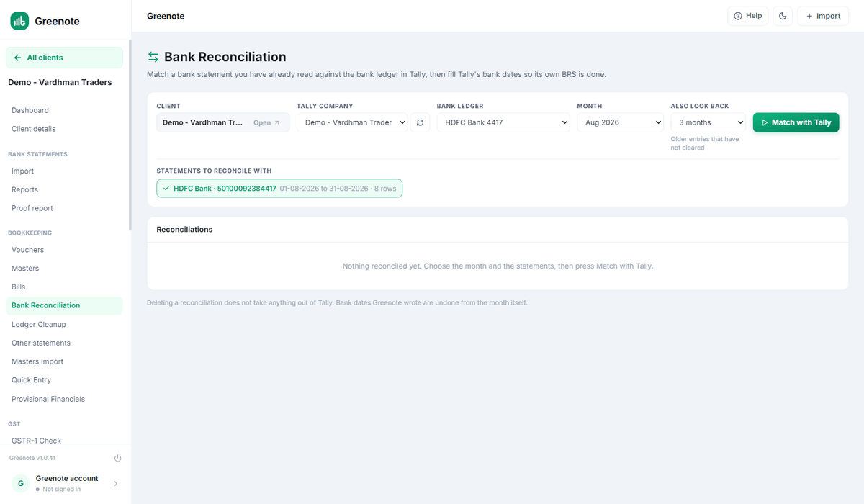Go to bank statements Import
This screenshot has width=864, height=504.
(64, 171)
